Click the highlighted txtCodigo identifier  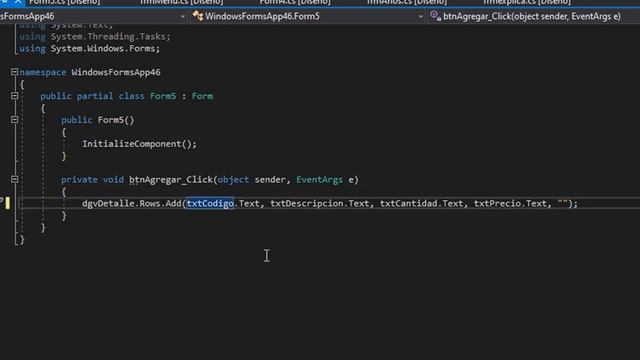click(x=210, y=203)
